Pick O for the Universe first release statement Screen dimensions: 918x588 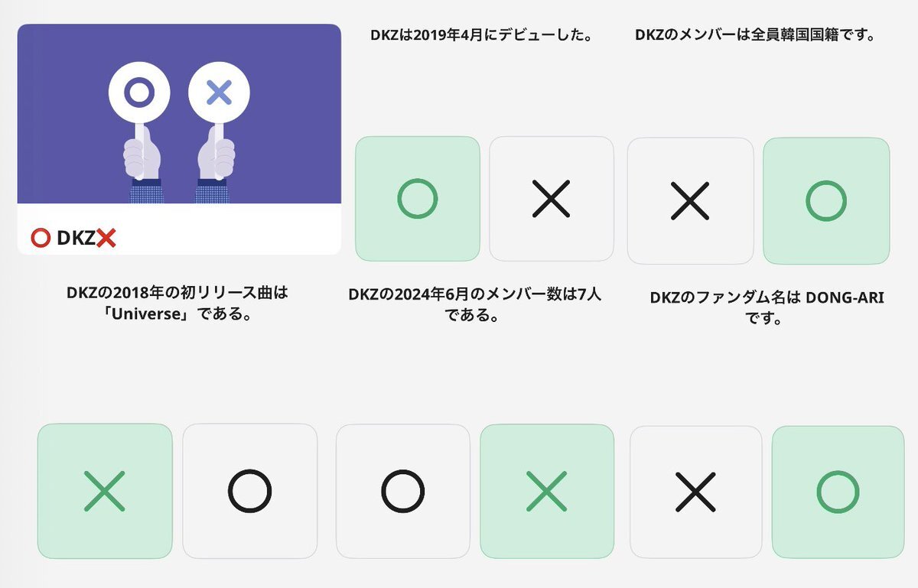click(249, 491)
